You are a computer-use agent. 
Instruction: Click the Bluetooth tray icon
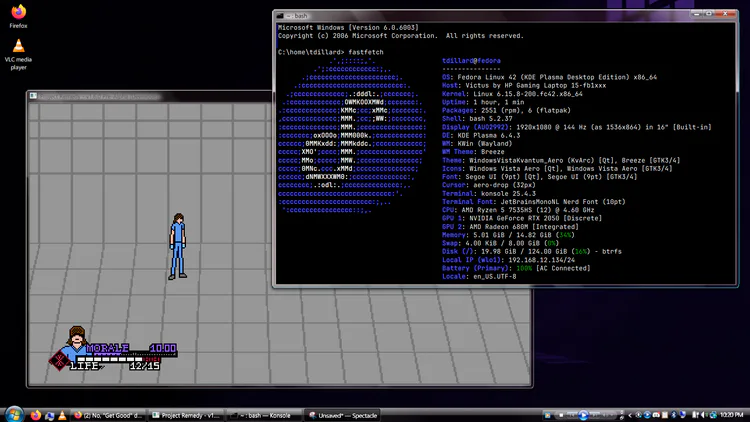click(673, 415)
